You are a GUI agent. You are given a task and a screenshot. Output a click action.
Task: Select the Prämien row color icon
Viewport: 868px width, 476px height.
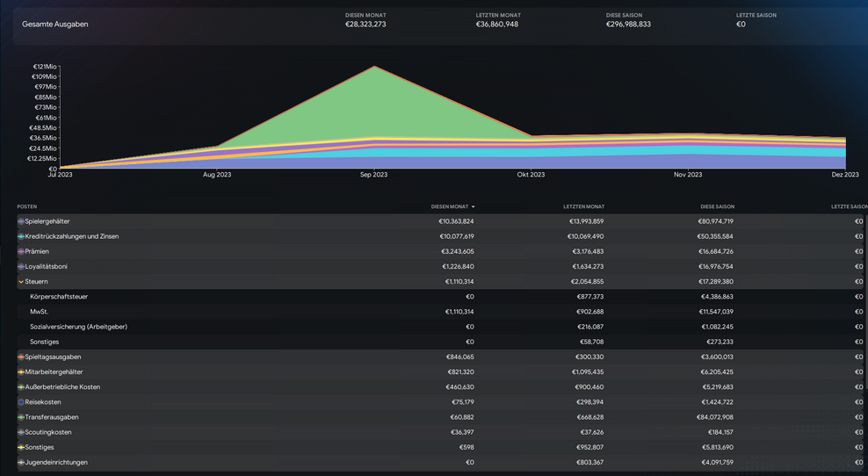tap(21, 251)
